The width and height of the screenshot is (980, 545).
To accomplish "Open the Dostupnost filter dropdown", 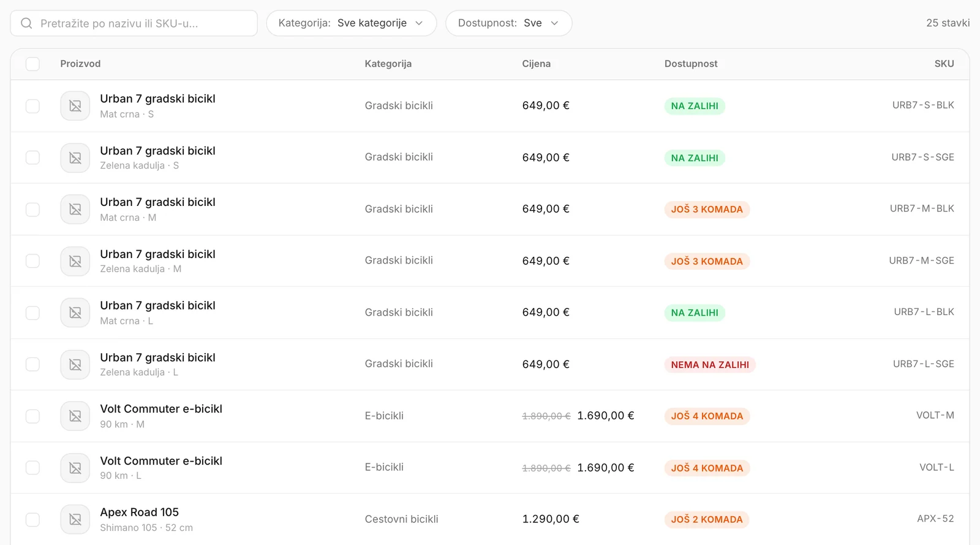I will coord(509,23).
